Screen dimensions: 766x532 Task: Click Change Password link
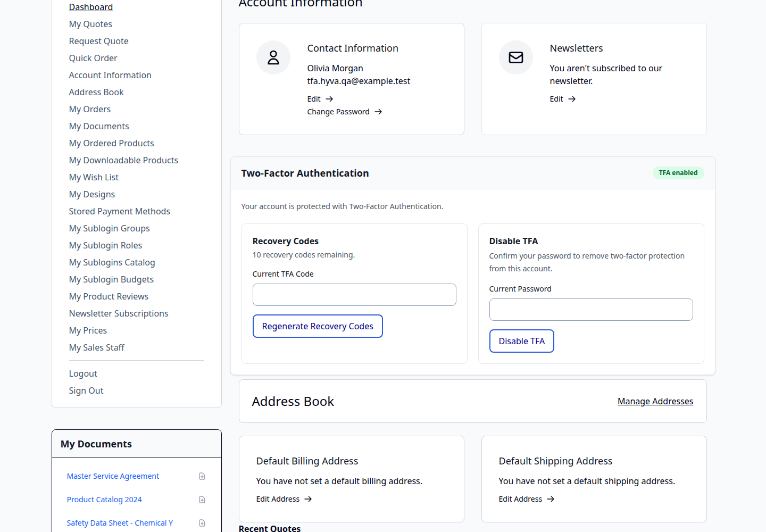coord(345,112)
